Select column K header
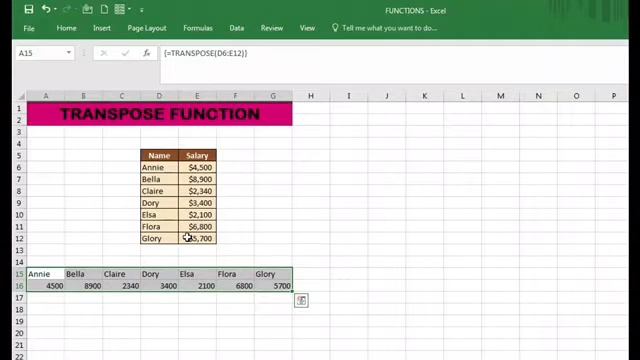The width and height of the screenshot is (640, 360). (425, 96)
